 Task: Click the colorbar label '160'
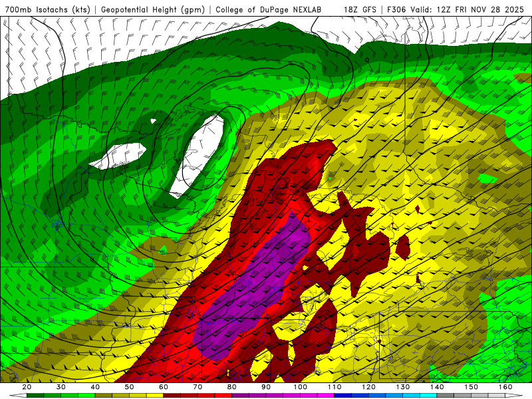point(505,387)
